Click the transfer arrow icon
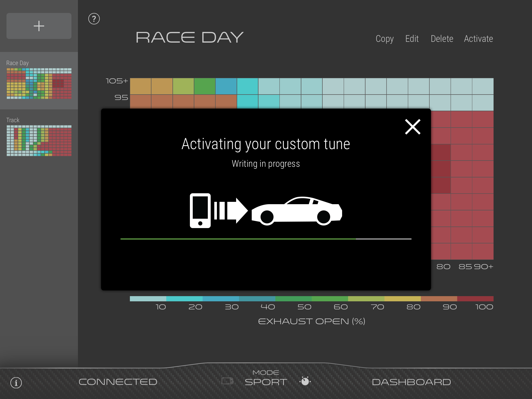This screenshot has width=532, height=399. (231, 210)
